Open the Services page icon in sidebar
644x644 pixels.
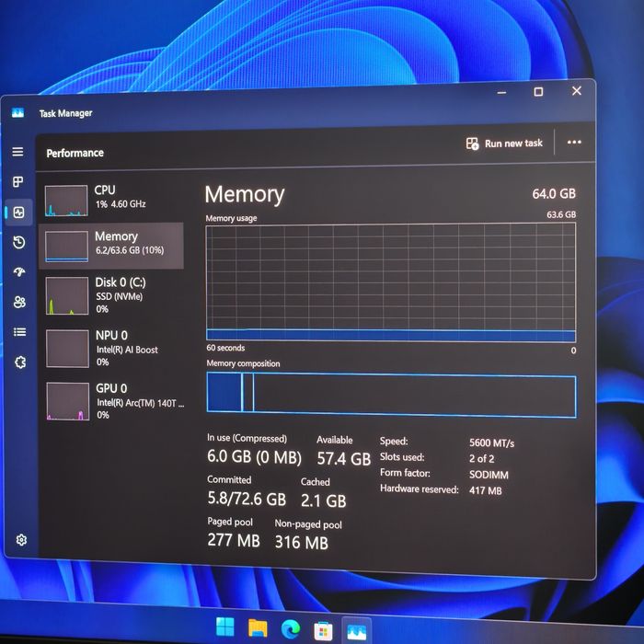pyautogui.click(x=20, y=362)
